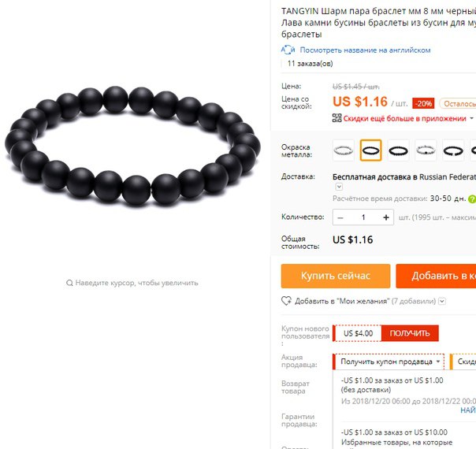Increase quantity with the plus button
Image resolution: width=476 pixels, height=449 pixels.
[386, 217]
